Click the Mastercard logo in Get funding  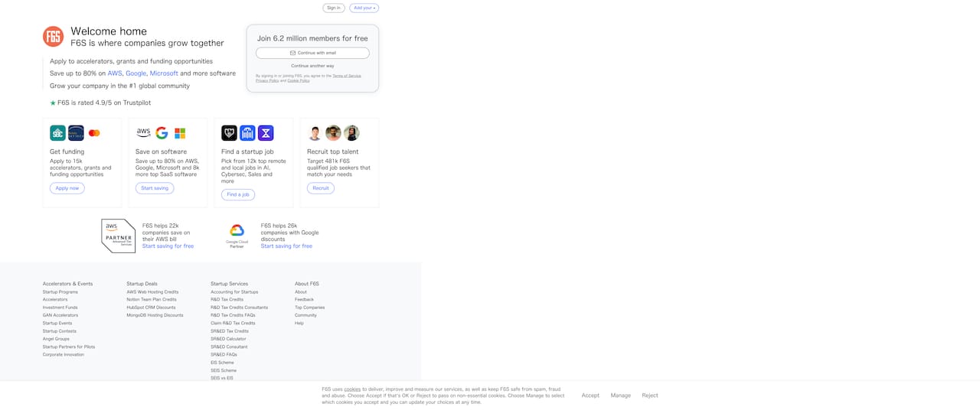coord(94,133)
